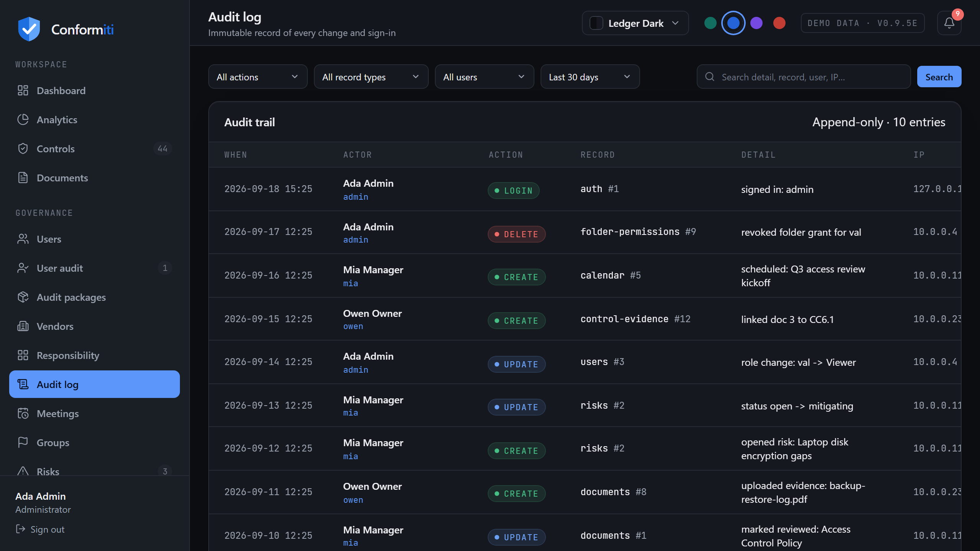980x551 pixels.
Task: Click the Sign out link
Action: 40,529
